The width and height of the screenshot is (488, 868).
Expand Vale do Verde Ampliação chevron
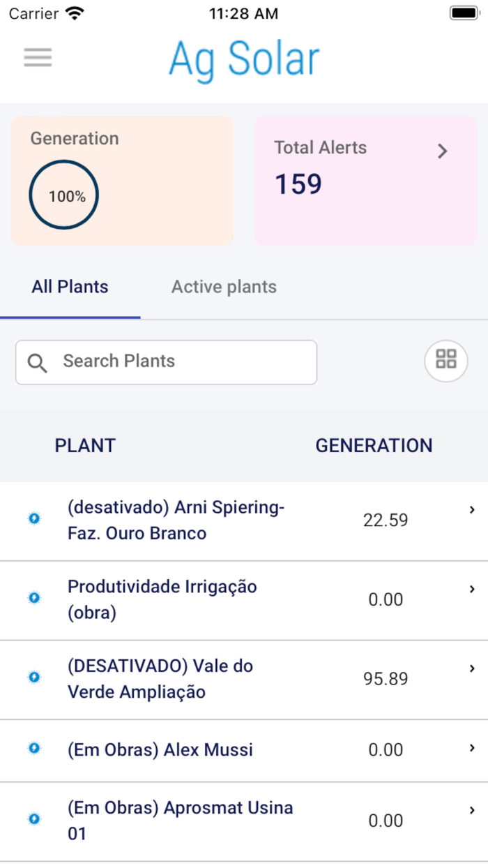click(472, 668)
